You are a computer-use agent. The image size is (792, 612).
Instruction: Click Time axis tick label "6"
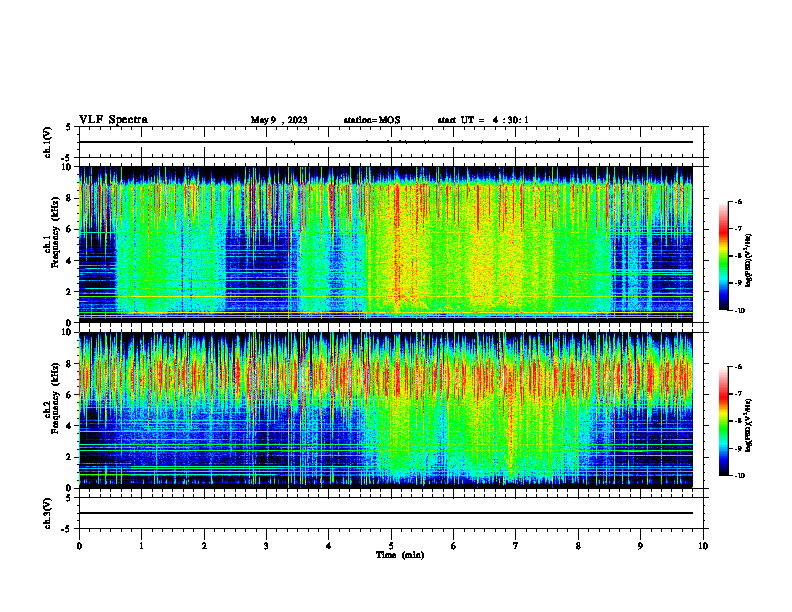click(x=454, y=546)
